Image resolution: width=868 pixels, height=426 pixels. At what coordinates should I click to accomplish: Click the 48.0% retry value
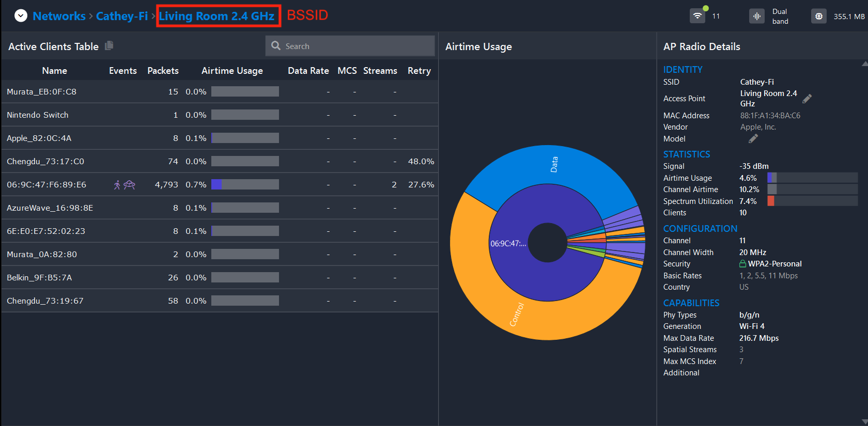pos(421,161)
